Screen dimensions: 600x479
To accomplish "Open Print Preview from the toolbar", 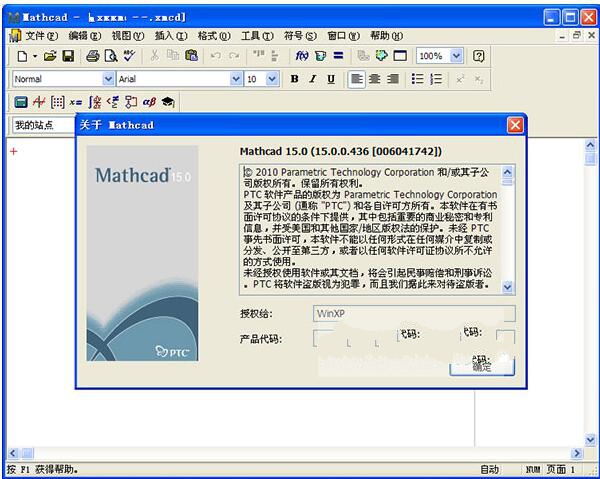I will pos(111,56).
